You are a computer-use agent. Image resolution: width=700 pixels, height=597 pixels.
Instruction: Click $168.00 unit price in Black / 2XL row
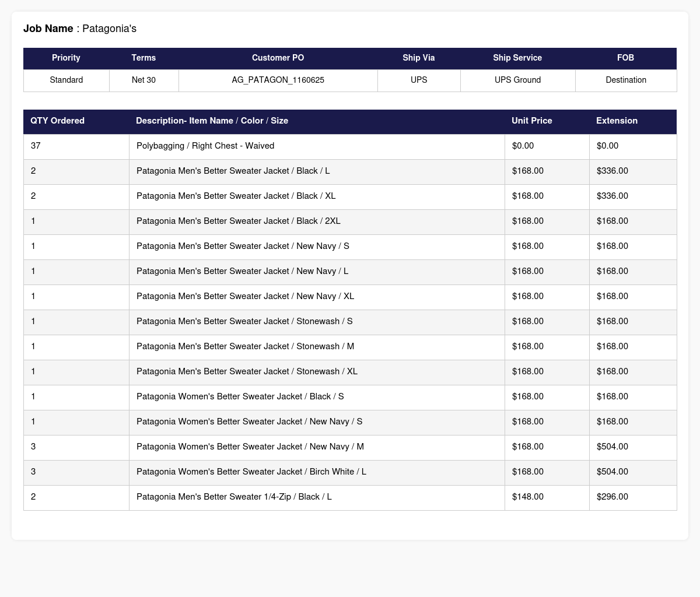tap(547, 222)
